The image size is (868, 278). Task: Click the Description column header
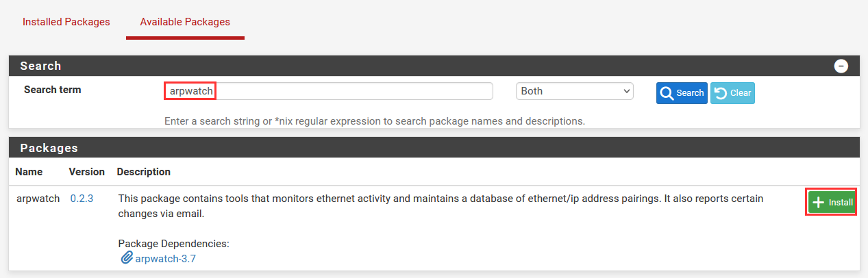(x=144, y=172)
